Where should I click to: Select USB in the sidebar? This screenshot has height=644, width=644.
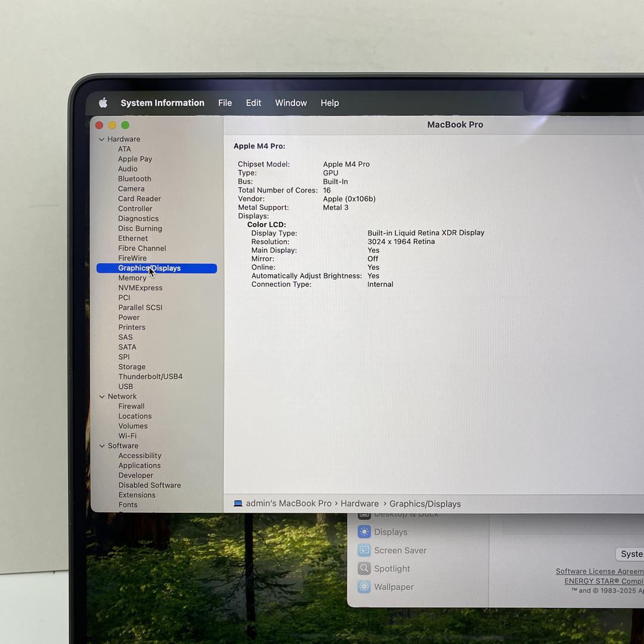click(126, 386)
